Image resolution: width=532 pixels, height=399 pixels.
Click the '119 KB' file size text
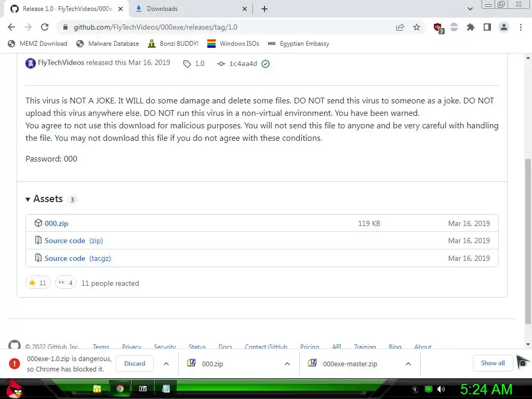point(369,223)
